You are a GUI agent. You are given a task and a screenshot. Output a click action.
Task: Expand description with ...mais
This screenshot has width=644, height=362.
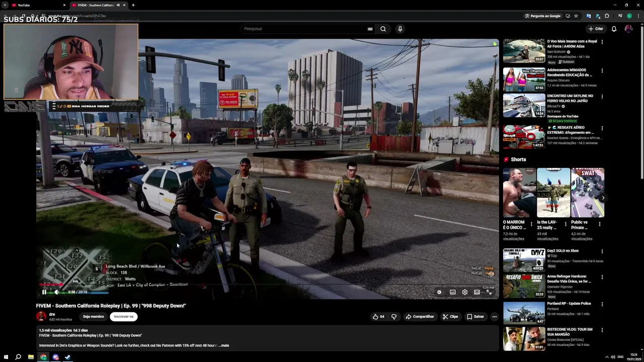pos(224,345)
